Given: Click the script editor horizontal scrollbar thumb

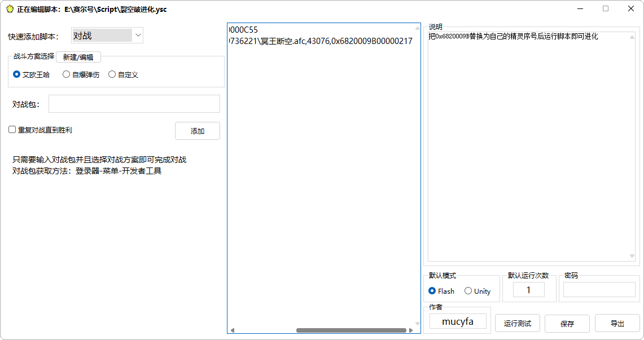Looking at the screenshot, I should 351,330.
